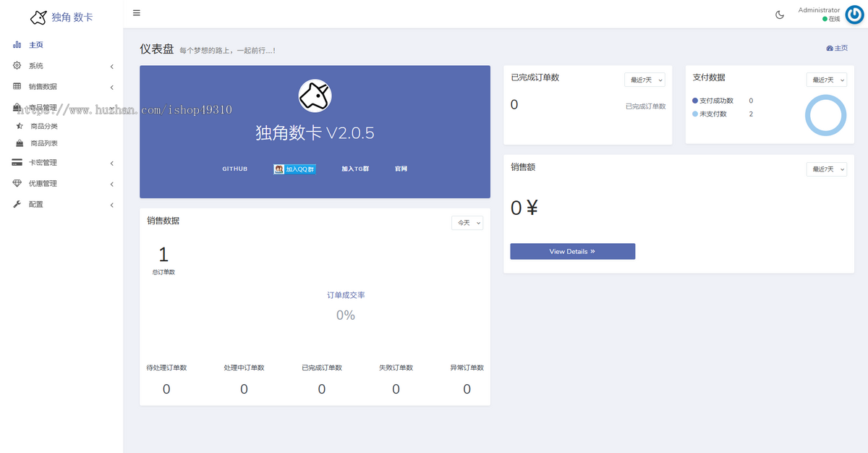Click the 异常订单数 label
This screenshot has height=453, width=868.
point(467,368)
